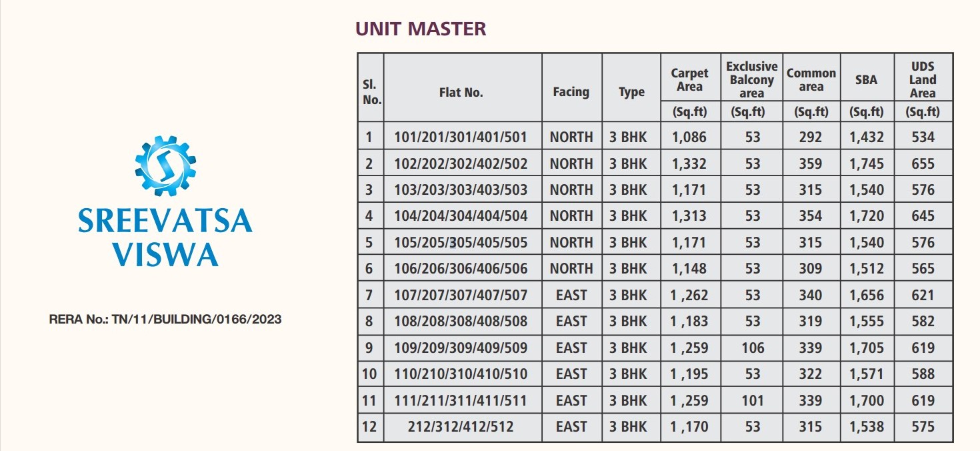
Task: Select flat row 107/207/307/407/507
Action: (655, 295)
